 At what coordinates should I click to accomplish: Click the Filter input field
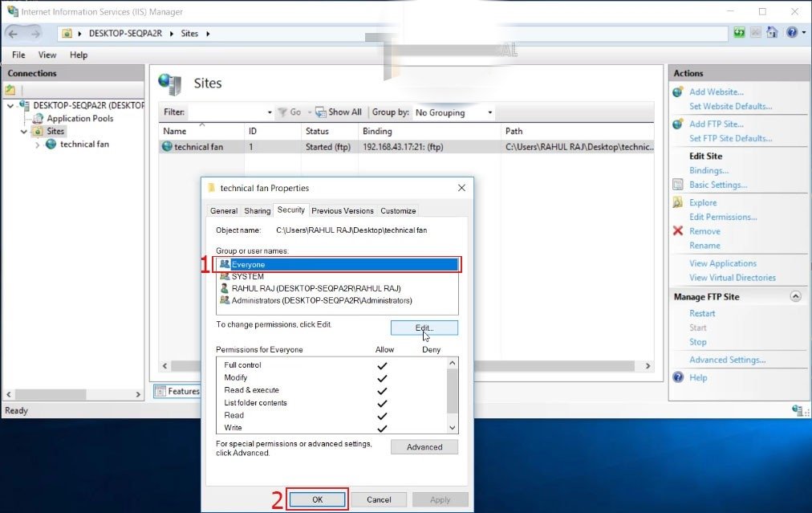[226, 112]
